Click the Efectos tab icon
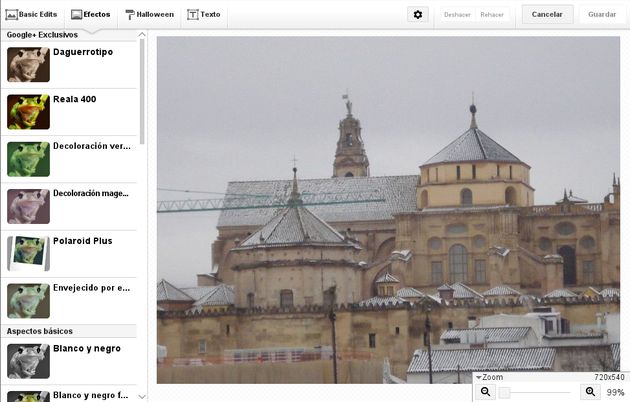 76,15
